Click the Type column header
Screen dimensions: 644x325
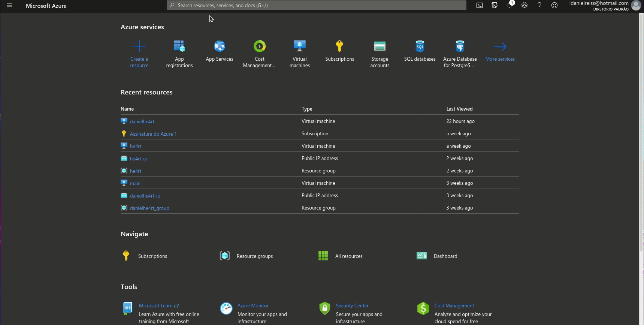[307, 109]
